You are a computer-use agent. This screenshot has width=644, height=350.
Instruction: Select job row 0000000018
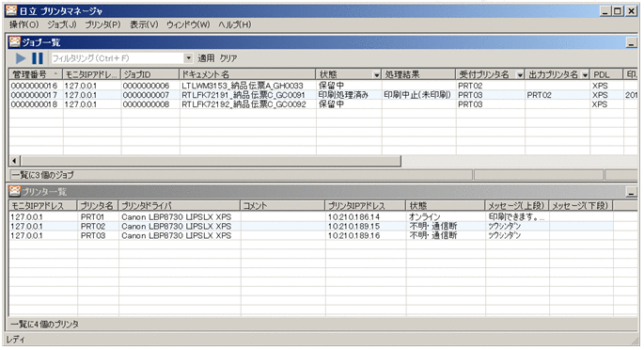tap(322, 104)
